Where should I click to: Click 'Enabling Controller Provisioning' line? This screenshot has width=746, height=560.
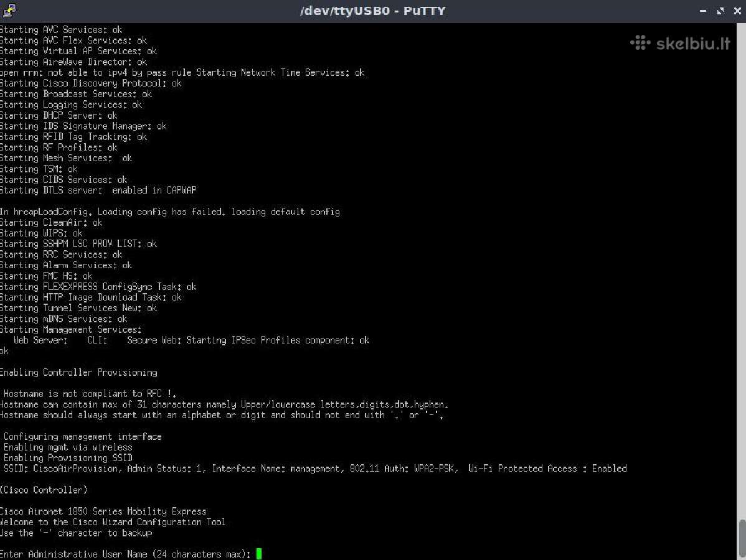(x=78, y=371)
